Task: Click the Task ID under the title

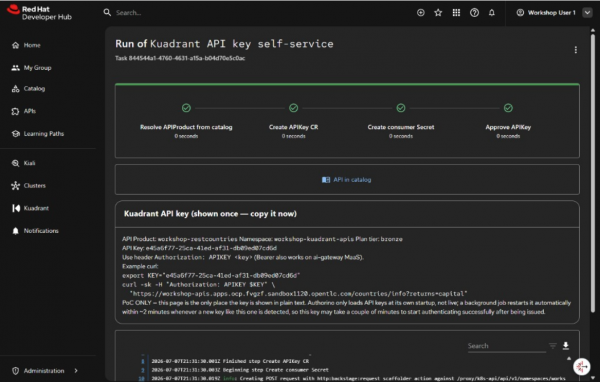Action: [x=180, y=58]
